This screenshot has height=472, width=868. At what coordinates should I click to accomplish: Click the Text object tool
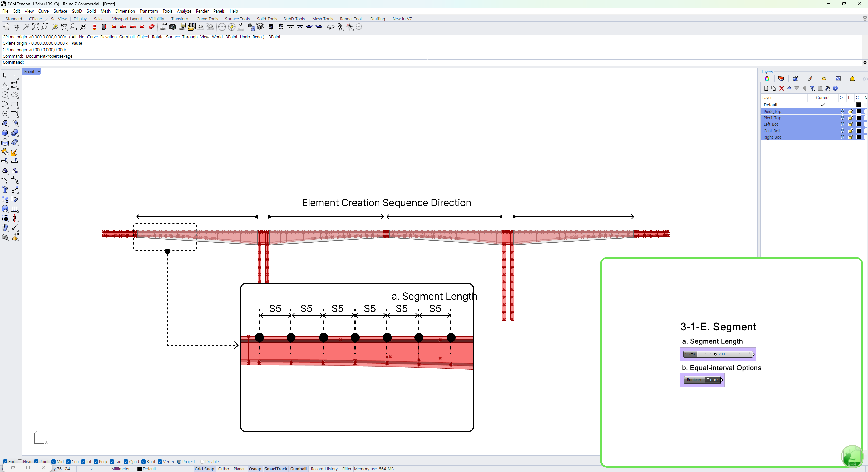(x=5, y=190)
